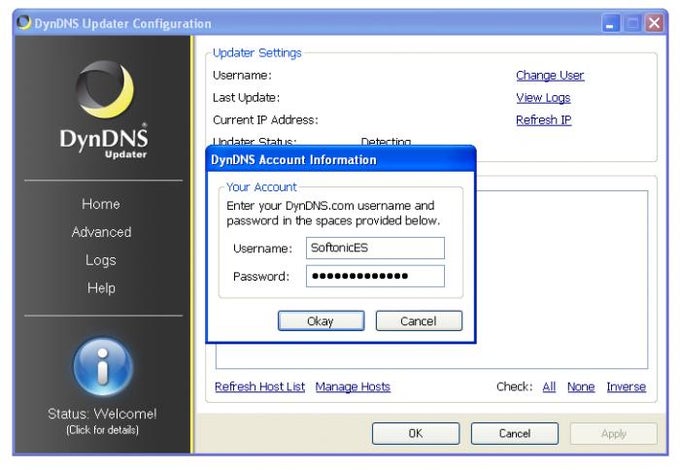Cancel the DynDNS Account Information dialog
680x470 pixels.
tap(419, 321)
